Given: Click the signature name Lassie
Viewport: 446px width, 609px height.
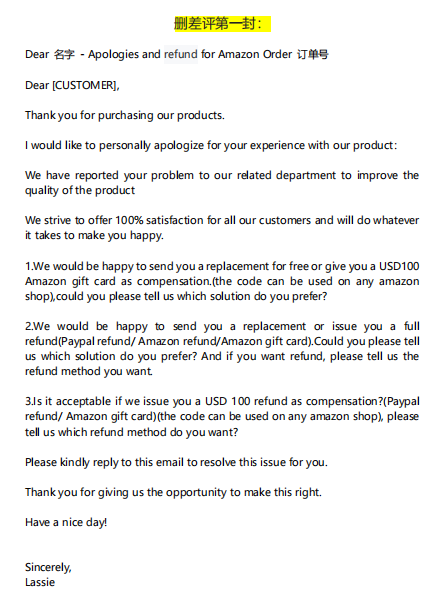Looking at the screenshot, I should (x=40, y=582).
